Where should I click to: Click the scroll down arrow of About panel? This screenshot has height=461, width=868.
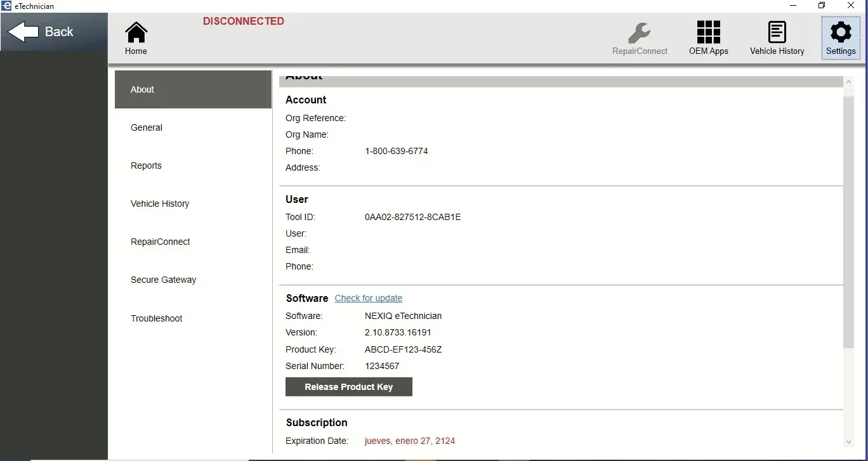coord(849,442)
